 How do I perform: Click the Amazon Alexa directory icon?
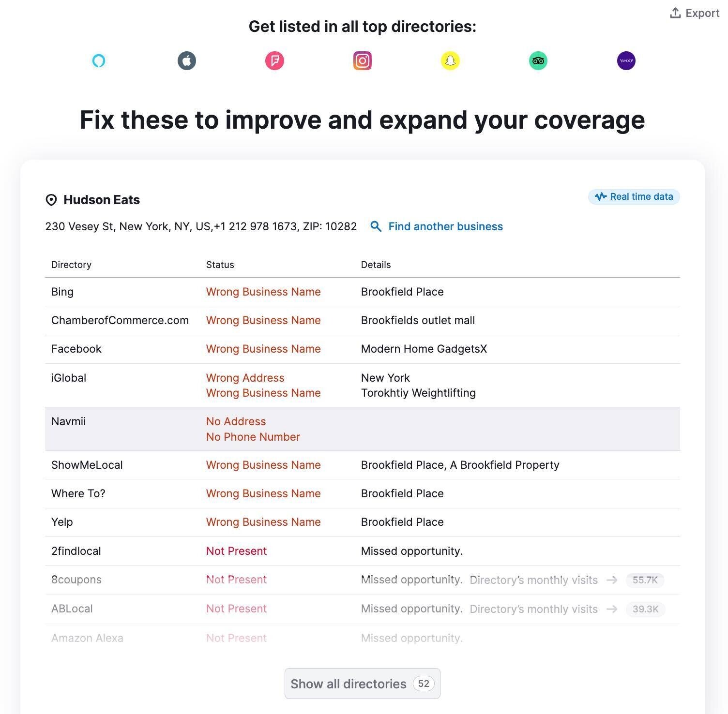click(98, 60)
